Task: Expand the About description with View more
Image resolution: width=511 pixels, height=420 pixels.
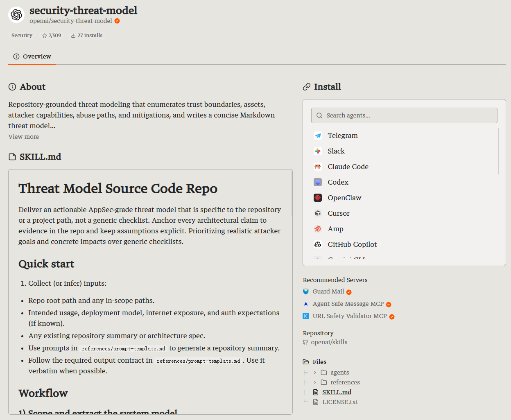Action: tap(24, 137)
